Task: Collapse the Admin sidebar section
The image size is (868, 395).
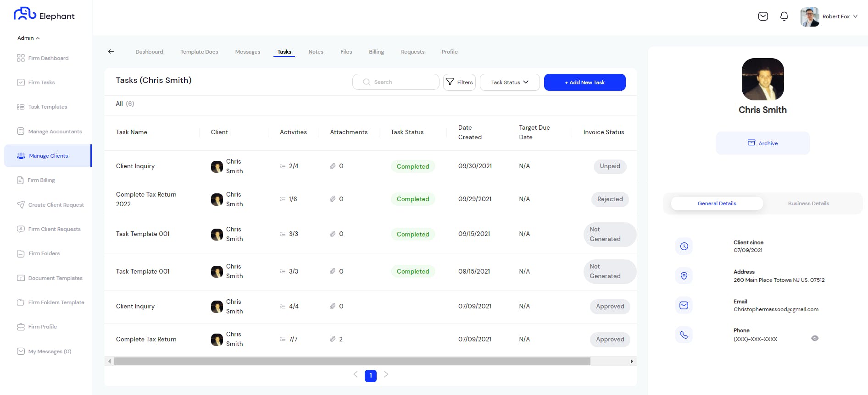Action: click(x=28, y=38)
